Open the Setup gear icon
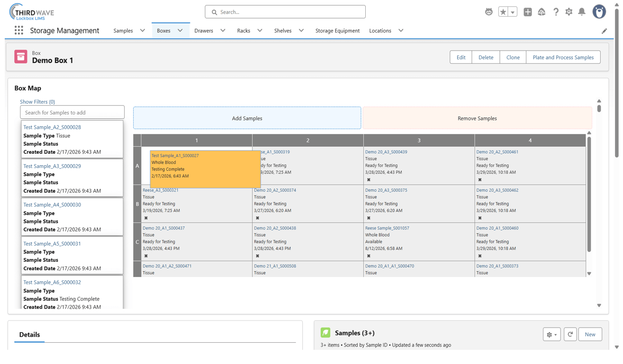The height and width of the screenshot is (364, 623). (x=569, y=12)
